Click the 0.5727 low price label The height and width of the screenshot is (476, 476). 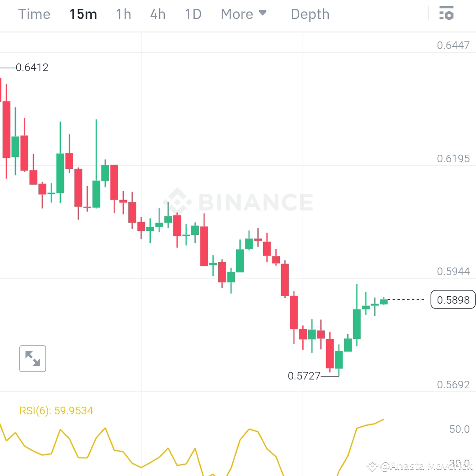(x=304, y=376)
